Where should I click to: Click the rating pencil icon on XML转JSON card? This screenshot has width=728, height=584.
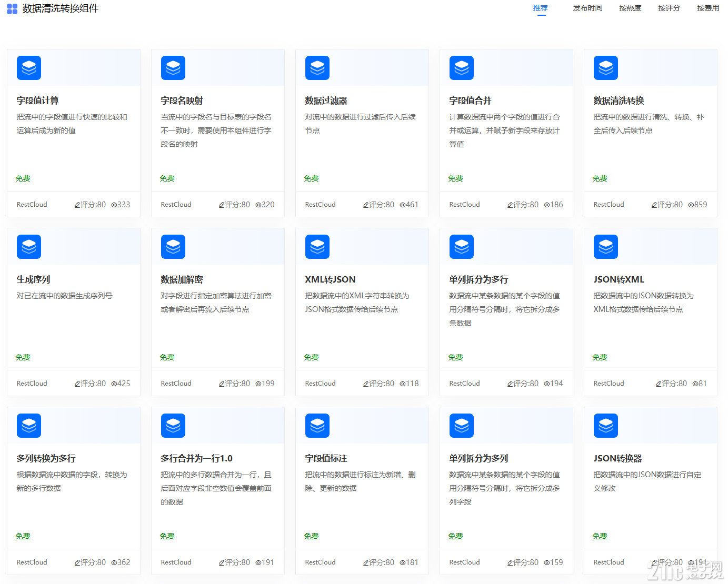point(366,384)
